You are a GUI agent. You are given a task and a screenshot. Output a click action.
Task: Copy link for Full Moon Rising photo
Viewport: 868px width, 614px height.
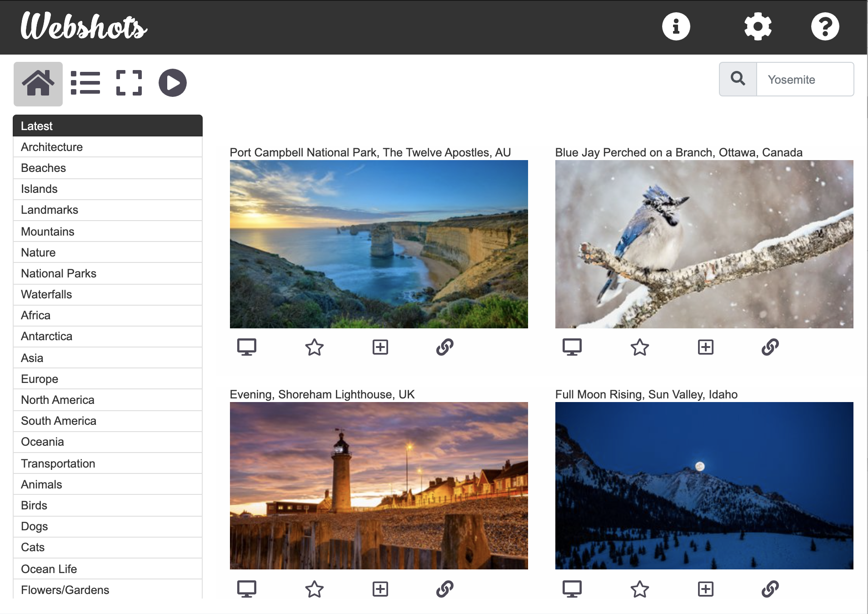click(770, 589)
